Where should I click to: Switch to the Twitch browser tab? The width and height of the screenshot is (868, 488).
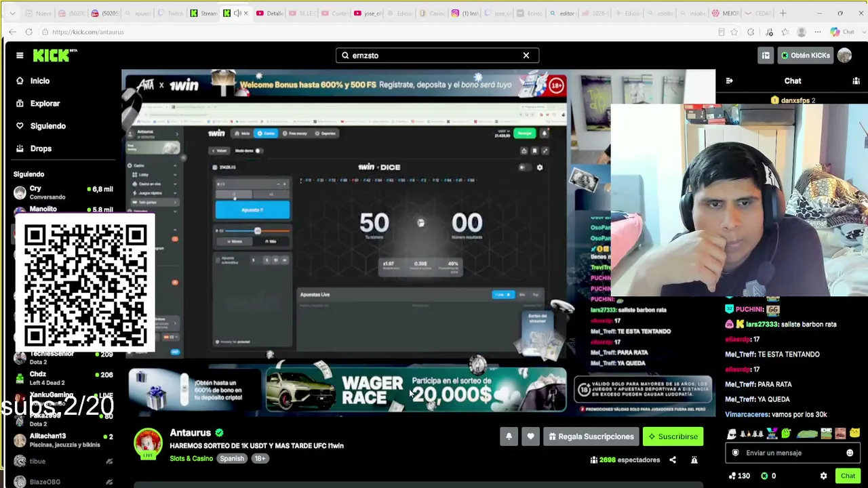tap(172, 13)
